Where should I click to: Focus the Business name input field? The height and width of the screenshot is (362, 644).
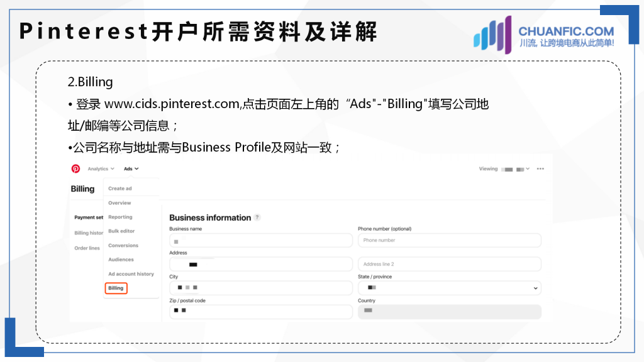pos(261,241)
